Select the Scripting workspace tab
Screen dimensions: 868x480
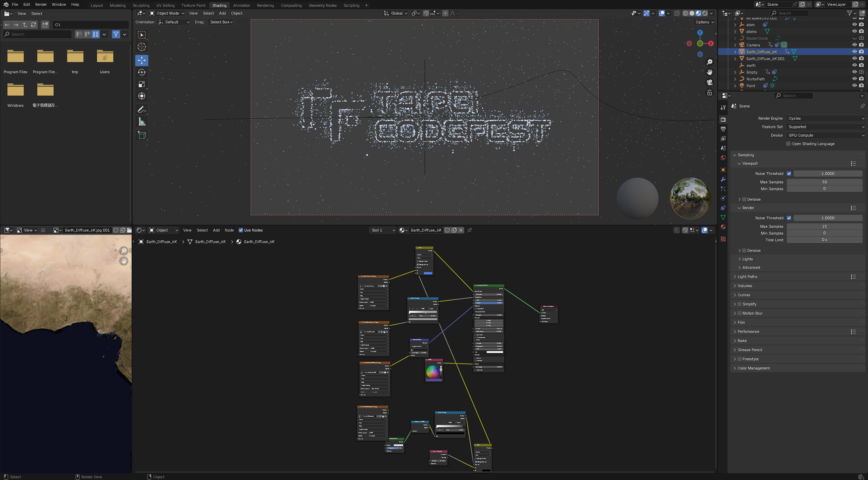(352, 5)
